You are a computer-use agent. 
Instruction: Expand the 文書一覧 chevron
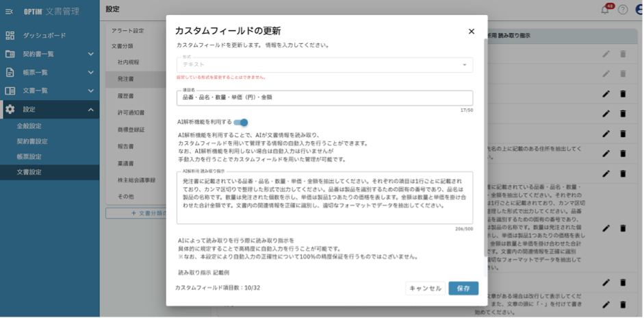coord(90,90)
